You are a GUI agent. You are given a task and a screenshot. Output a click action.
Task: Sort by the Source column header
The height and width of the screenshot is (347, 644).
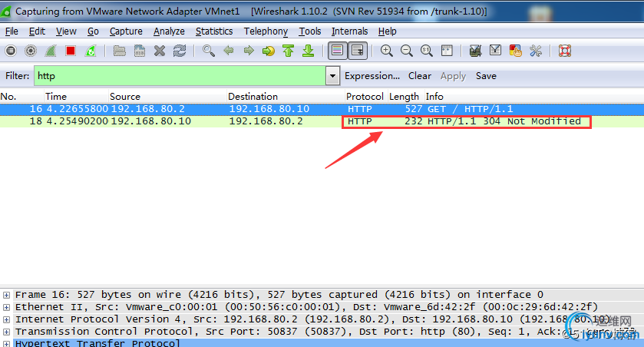167,97
